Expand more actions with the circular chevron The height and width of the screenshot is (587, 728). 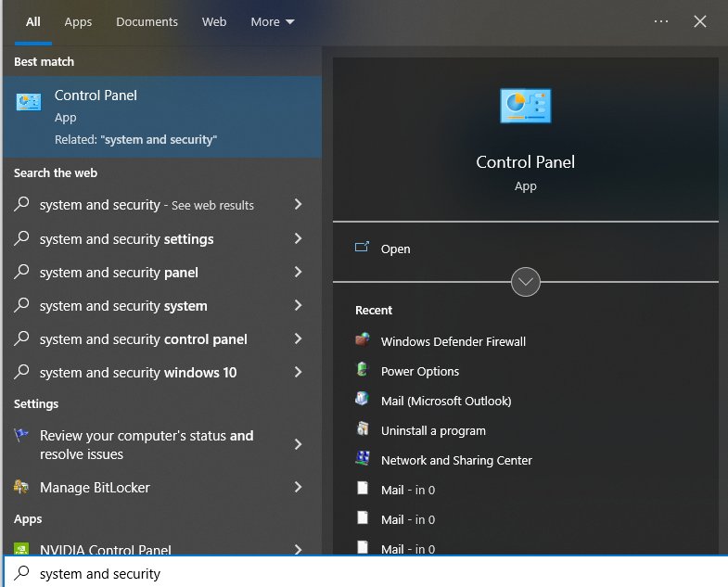525,281
